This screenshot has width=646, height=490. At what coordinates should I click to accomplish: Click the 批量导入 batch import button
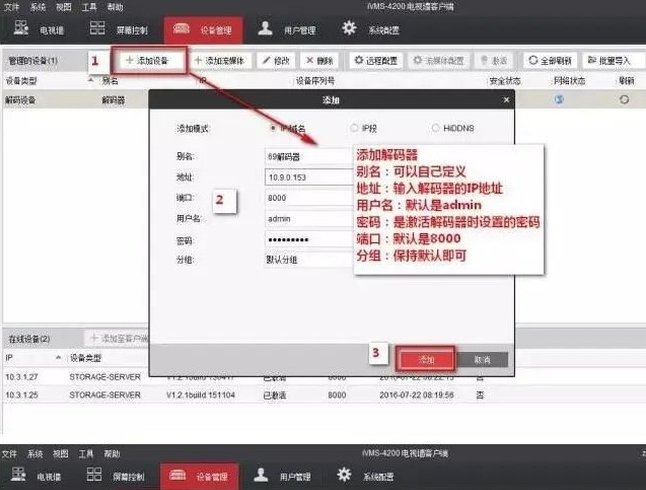pos(608,61)
